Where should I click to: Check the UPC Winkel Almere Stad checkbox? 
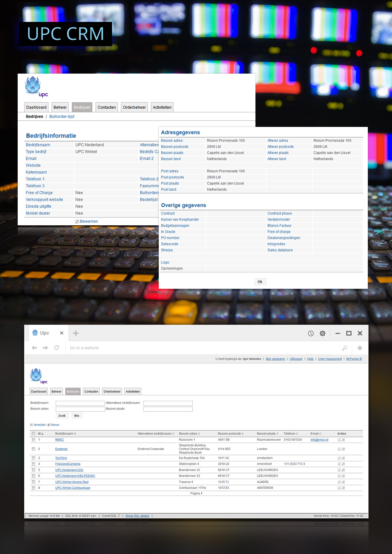tap(33, 482)
